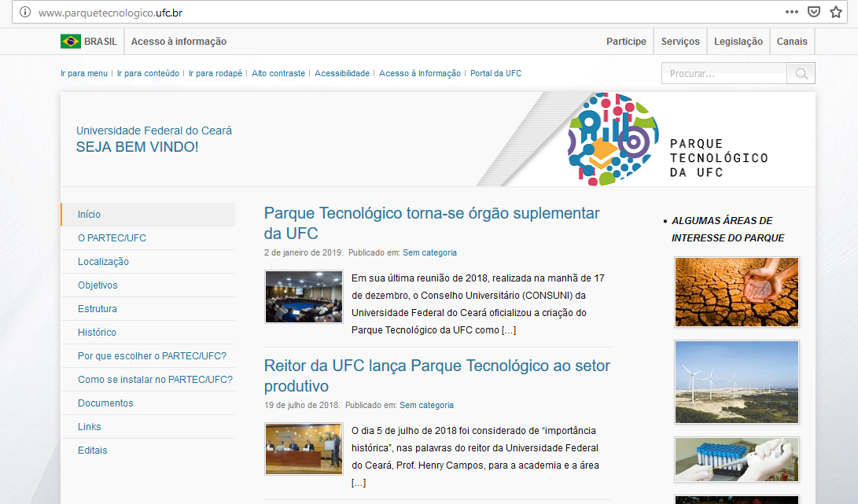This screenshot has height=504, width=858.
Task: Click the address bar URL
Action: tap(110, 13)
